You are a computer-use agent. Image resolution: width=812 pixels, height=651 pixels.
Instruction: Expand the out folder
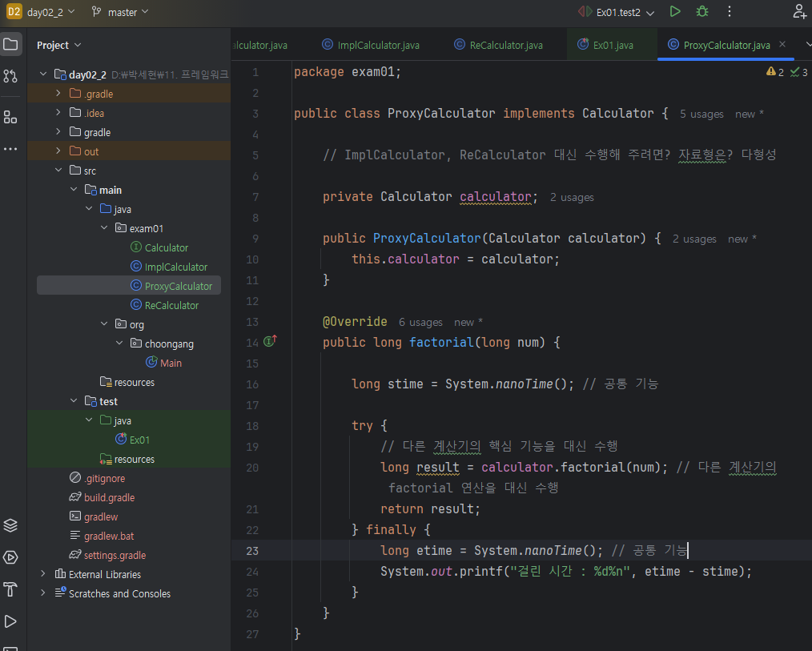click(58, 151)
